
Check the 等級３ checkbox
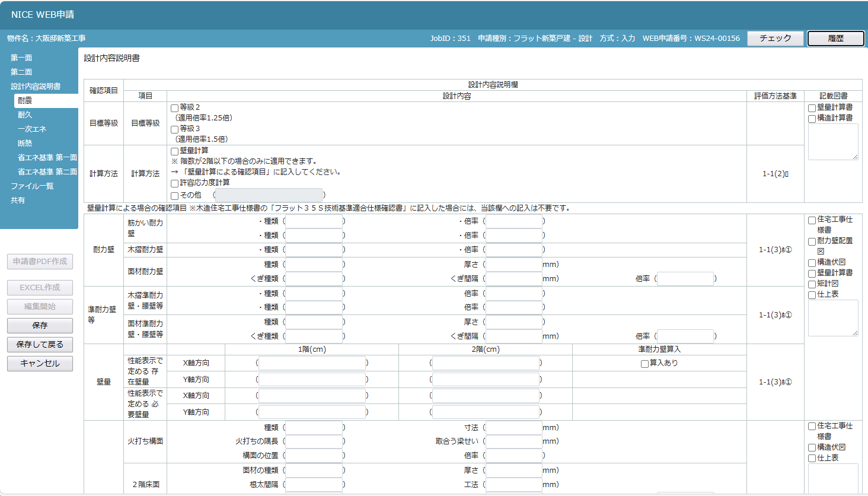(x=175, y=129)
